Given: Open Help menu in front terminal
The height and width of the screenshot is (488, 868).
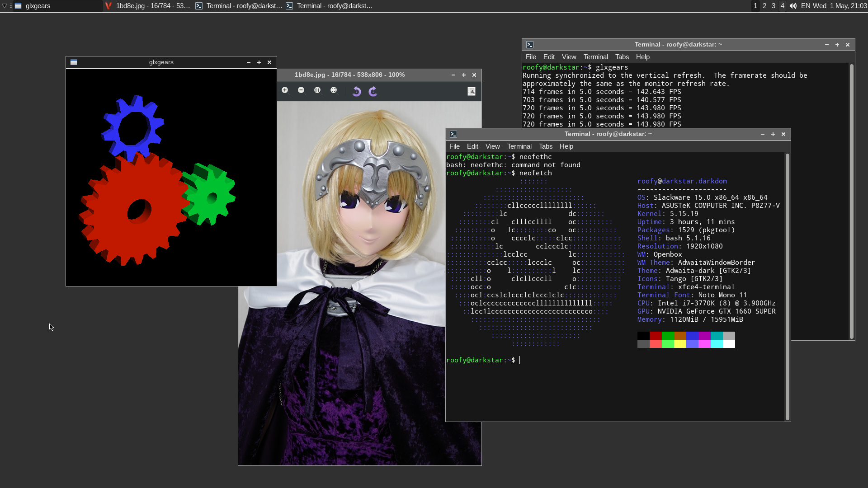Looking at the screenshot, I should point(566,146).
